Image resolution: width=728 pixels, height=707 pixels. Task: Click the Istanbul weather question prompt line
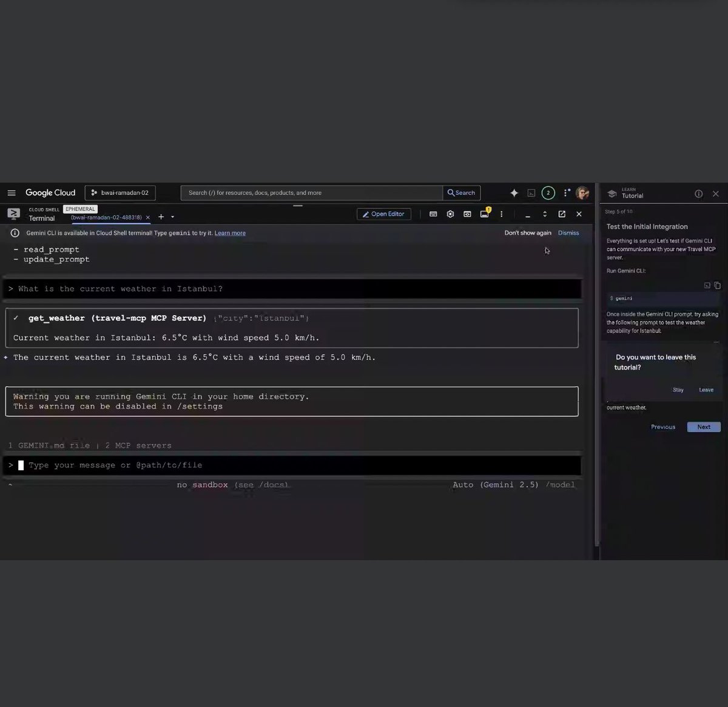coord(294,289)
